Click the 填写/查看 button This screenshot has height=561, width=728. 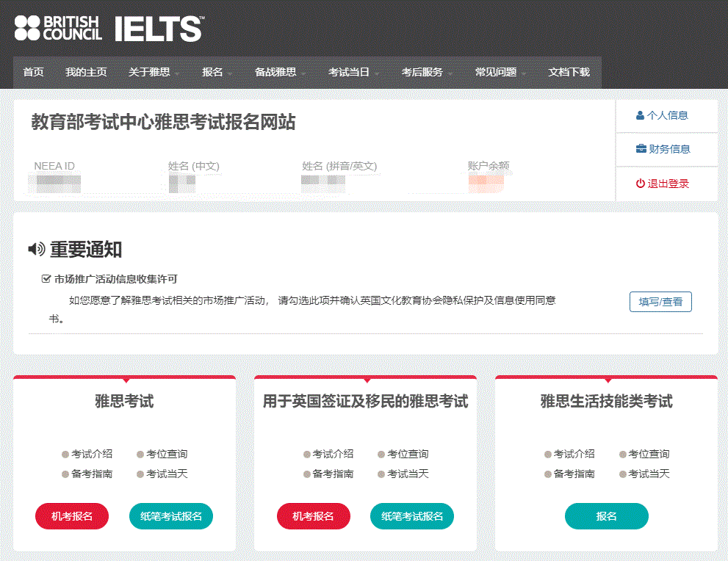(x=660, y=301)
